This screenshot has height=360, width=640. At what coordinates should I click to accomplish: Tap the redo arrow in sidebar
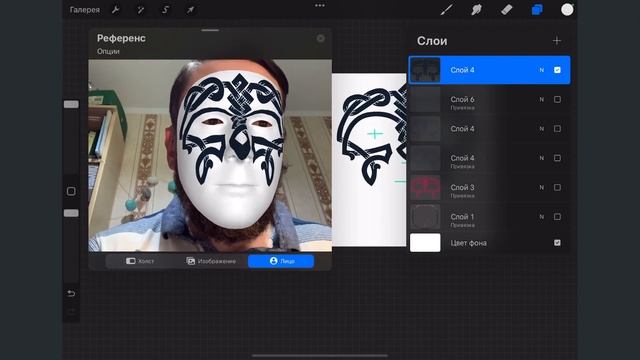pyautogui.click(x=71, y=312)
